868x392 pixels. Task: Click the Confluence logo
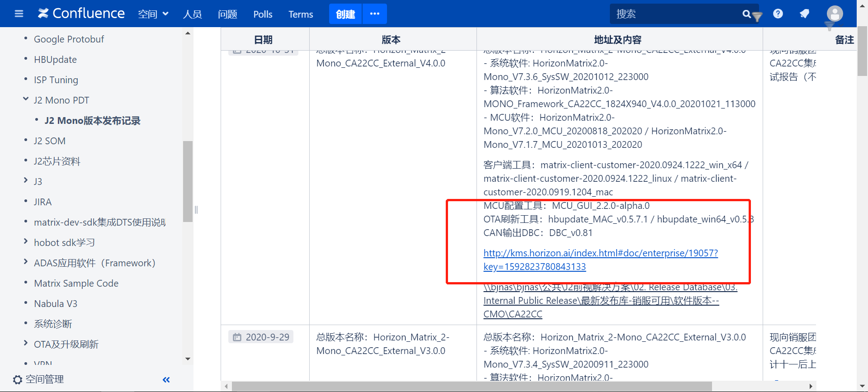click(x=81, y=14)
